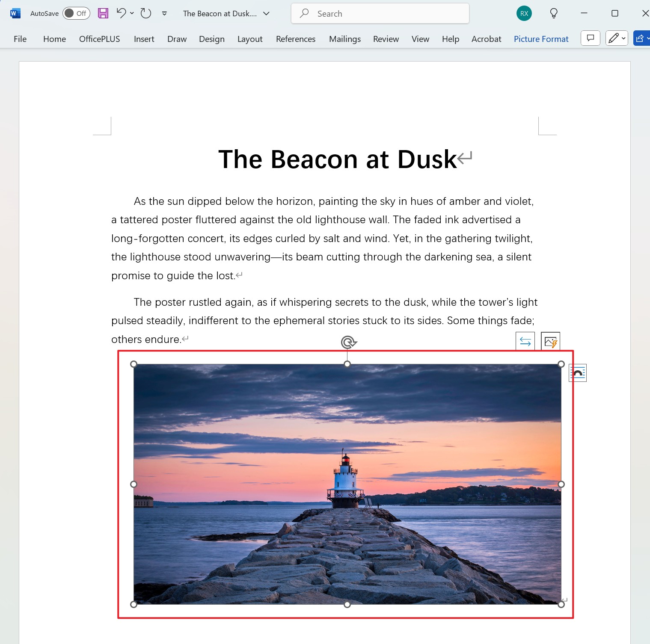Maximize the Word window
Image resolution: width=650 pixels, height=644 pixels.
coord(614,13)
